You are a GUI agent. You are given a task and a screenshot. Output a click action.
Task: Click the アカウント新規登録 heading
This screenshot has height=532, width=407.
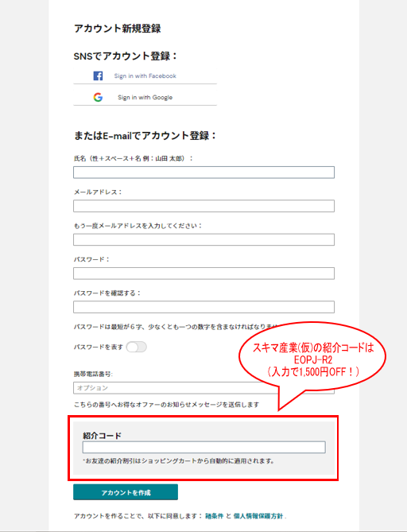tap(118, 29)
